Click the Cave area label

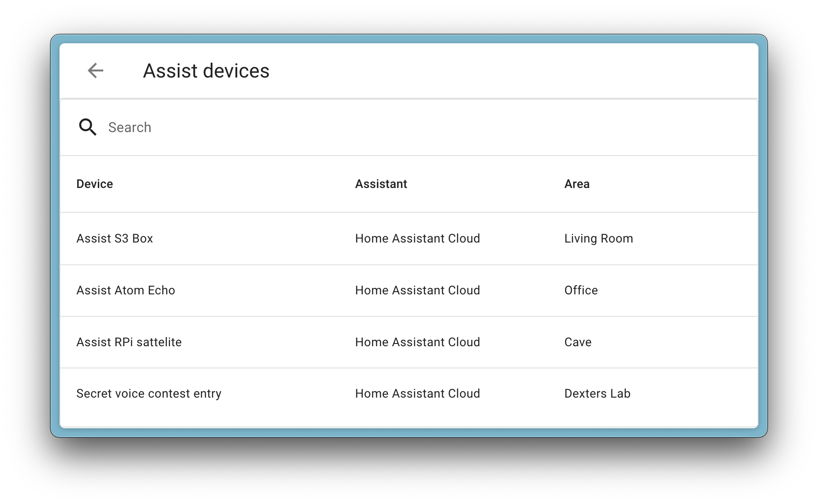578,342
